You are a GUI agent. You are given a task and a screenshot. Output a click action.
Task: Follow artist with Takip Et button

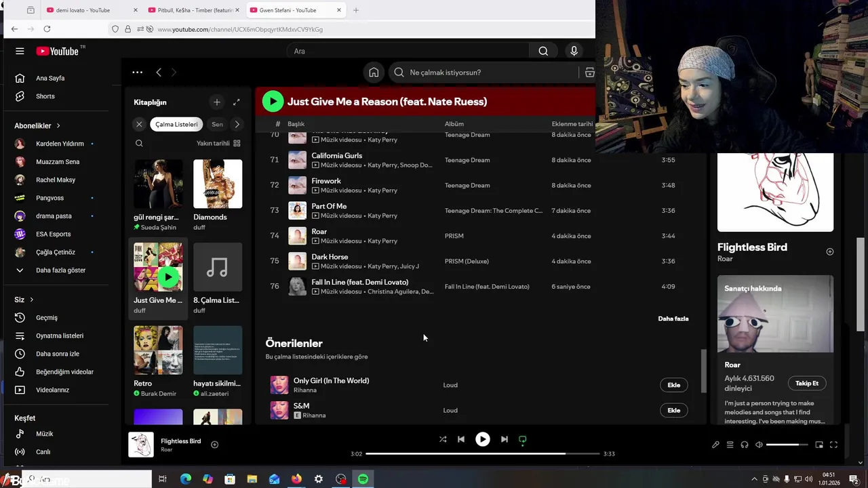[806, 383]
